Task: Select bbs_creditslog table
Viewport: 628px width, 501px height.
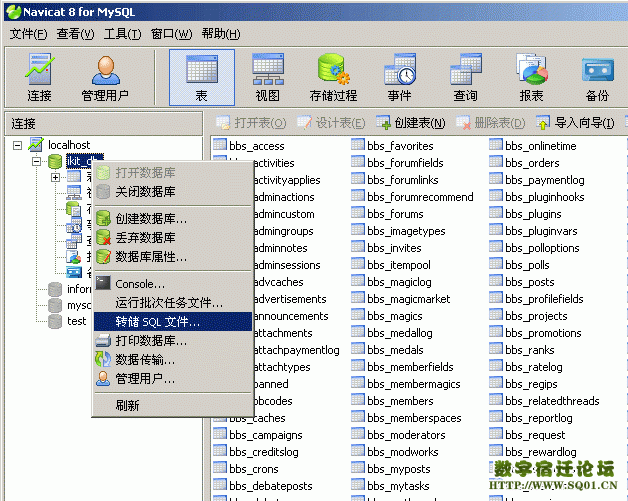Action: 264,452
